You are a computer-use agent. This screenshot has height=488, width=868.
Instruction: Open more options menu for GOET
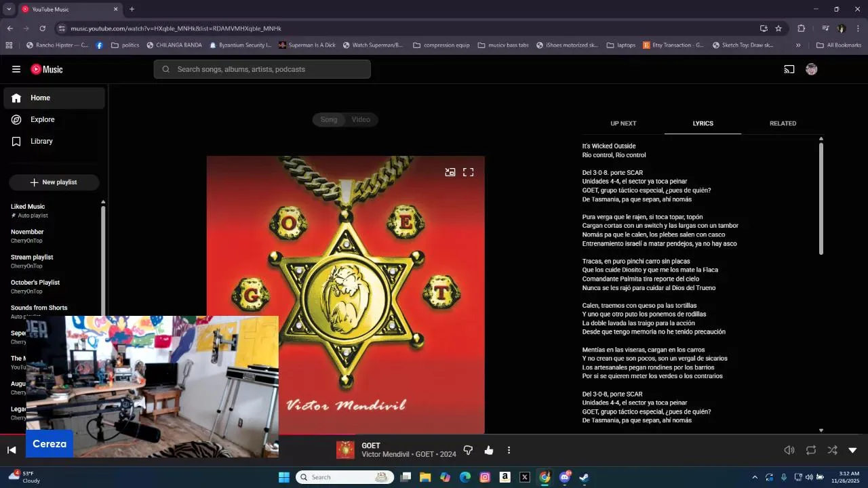point(509,450)
